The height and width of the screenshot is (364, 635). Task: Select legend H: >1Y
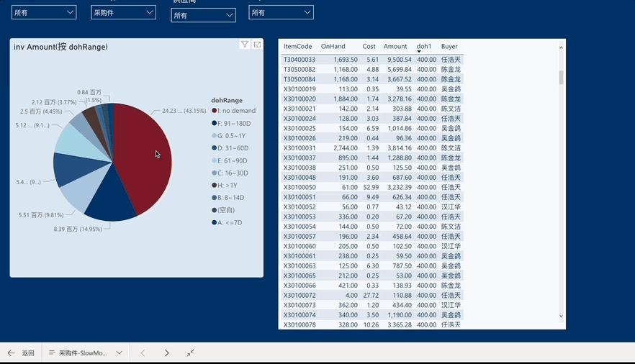pyautogui.click(x=225, y=185)
